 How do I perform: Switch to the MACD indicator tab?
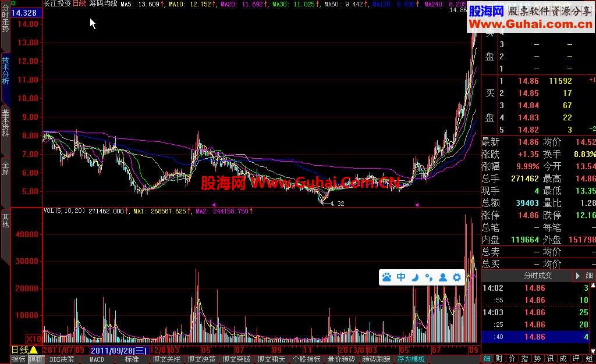97,359
